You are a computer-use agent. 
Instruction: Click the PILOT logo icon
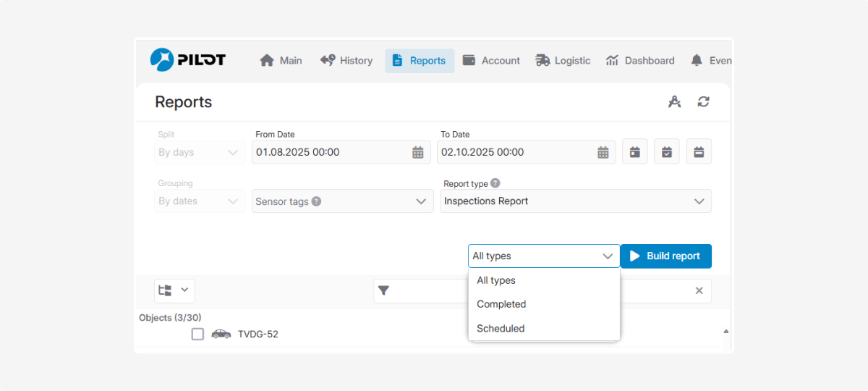pyautogui.click(x=162, y=60)
